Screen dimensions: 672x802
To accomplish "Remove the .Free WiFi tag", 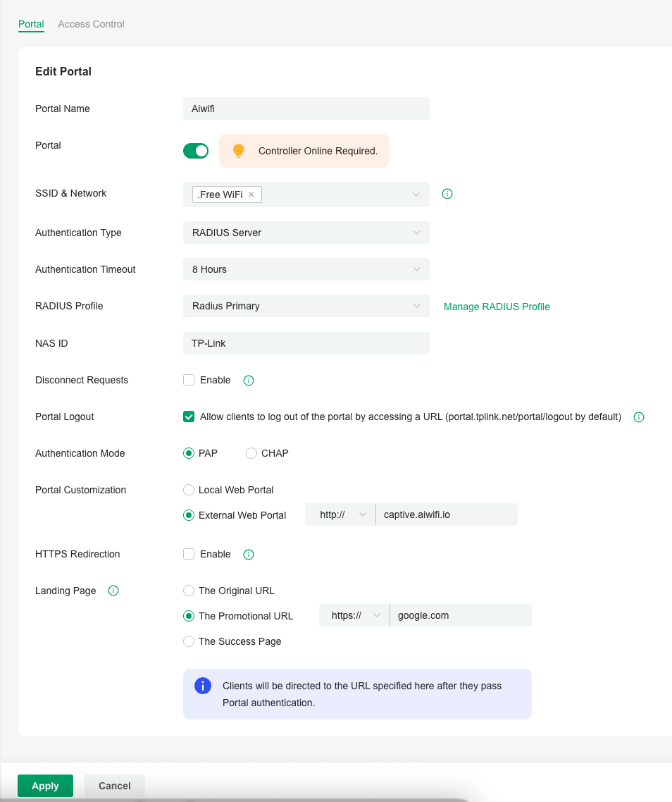I will [x=251, y=195].
